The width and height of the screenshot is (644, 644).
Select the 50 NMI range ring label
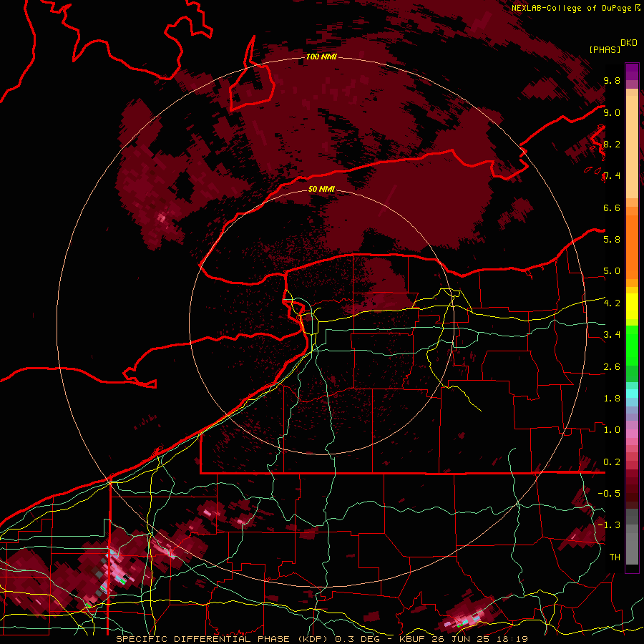(321, 189)
